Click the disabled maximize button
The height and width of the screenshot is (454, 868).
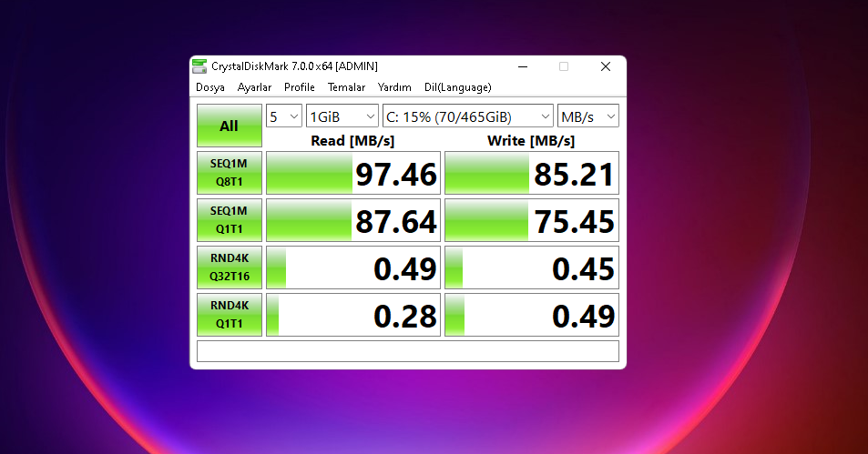(x=564, y=66)
